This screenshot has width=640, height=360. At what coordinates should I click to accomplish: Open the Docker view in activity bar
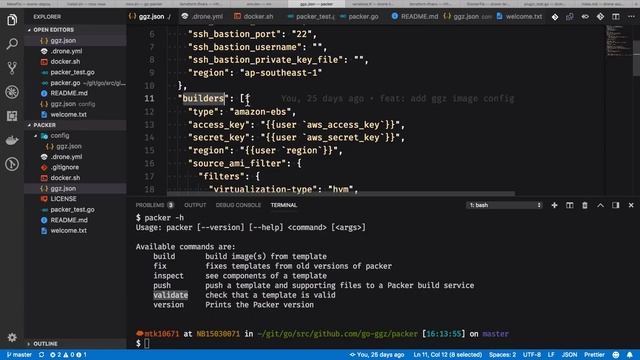click(x=12, y=140)
